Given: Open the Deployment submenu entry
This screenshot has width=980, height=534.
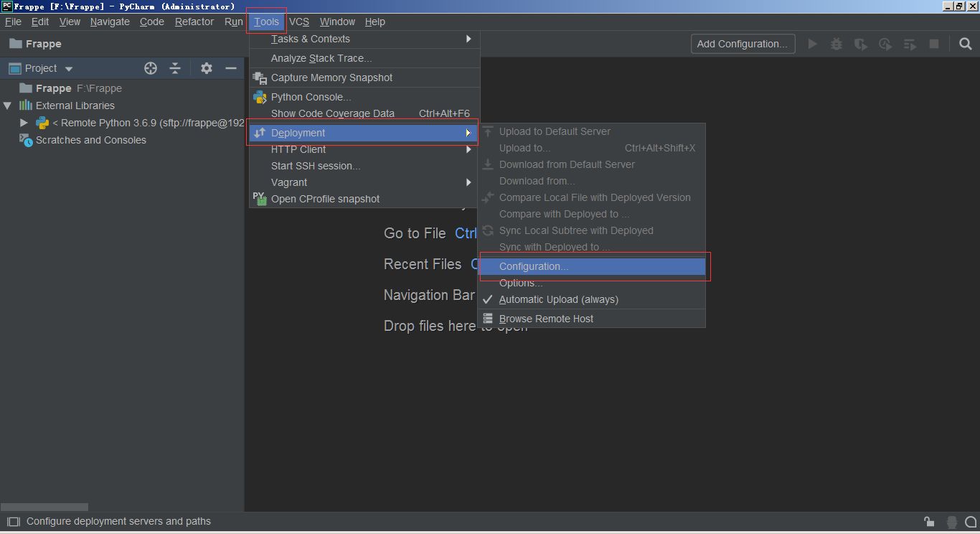Looking at the screenshot, I should click(364, 133).
